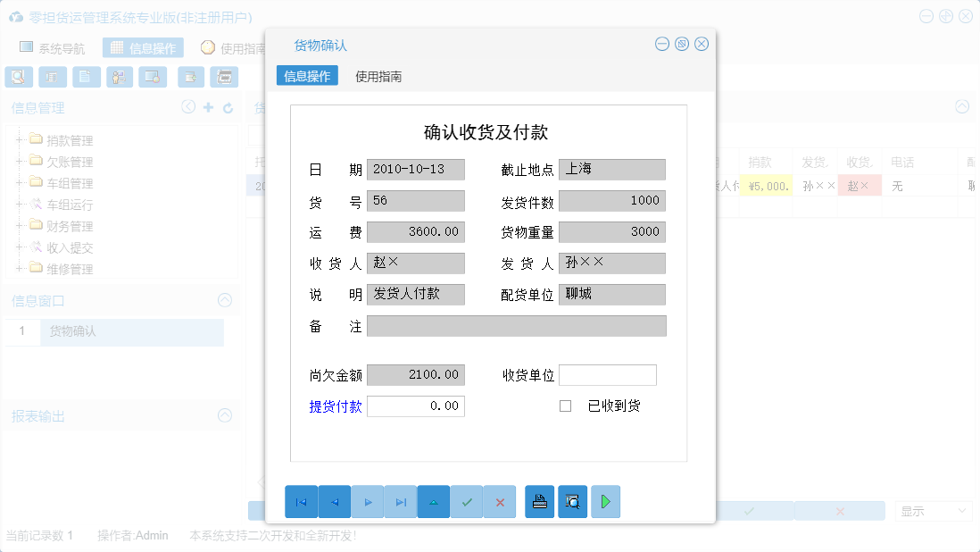This screenshot has width=980, height=552.
Task: Enable the 已收到货 checkbox
Action: click(564, 406)
